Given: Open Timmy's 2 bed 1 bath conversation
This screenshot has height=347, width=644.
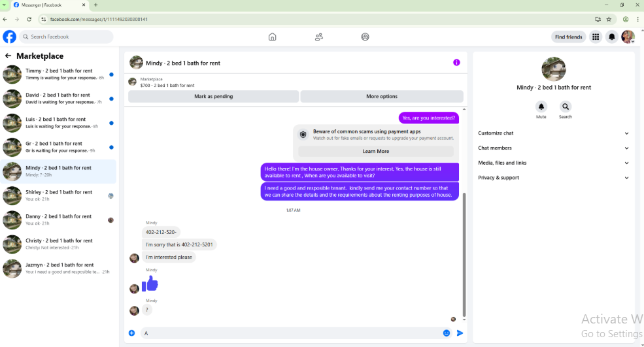Looking at the screenshot, I should pyautogui.click(x=58, y=74).
